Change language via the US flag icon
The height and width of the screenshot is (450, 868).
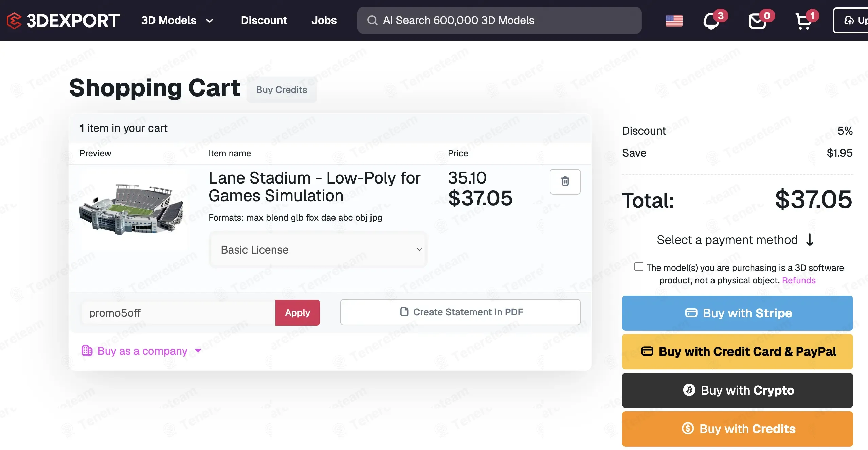[674, 21]
